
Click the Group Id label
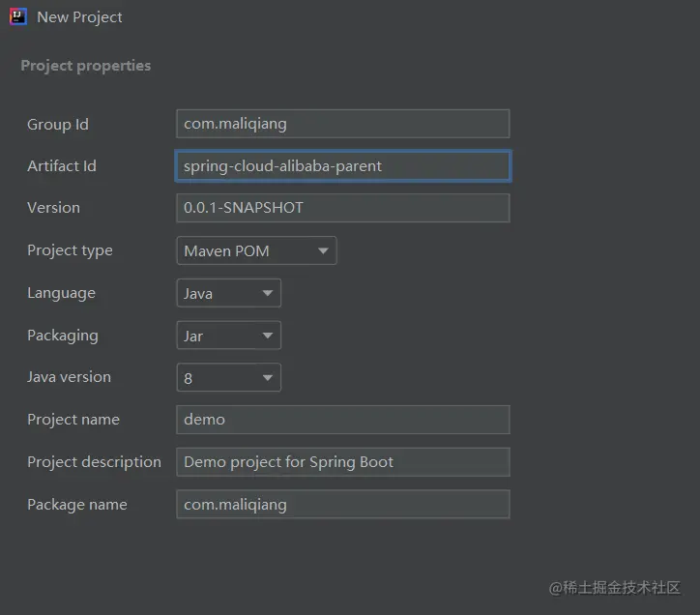[x=58, y=124]
